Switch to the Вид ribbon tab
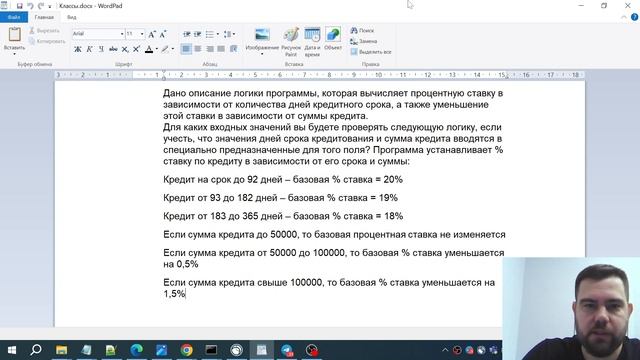The height and width of the screenshot is (360, 640). click(72, 17)
